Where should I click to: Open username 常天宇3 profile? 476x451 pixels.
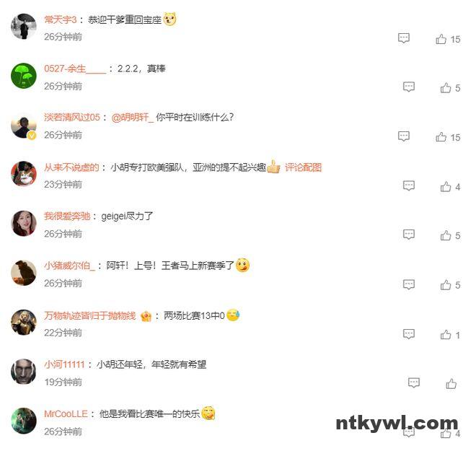[60, 19]
